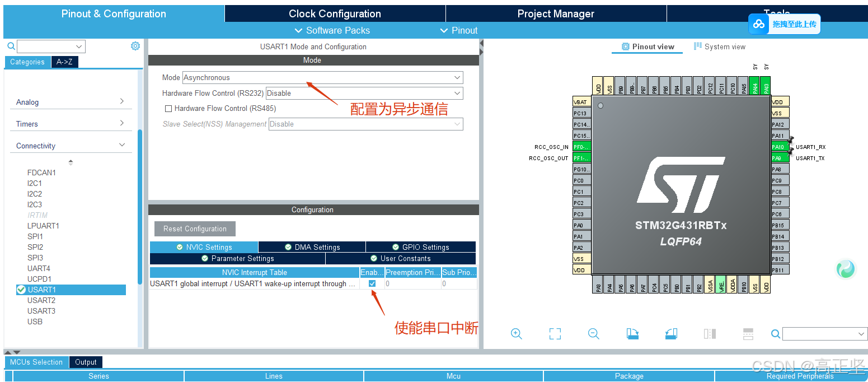
Task: Open Hardware Flow Control (RS232) dropdown
Action: [x=364, y=93]
